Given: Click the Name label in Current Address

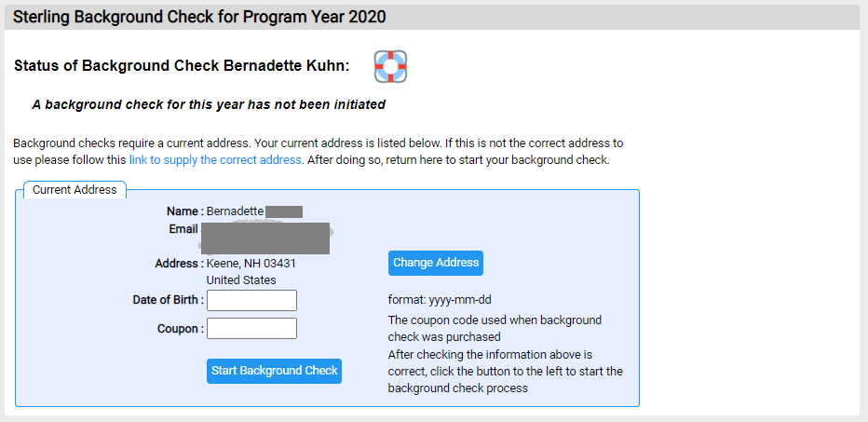Looking at the screenshot, I should pyautogui.click(x=185, y=211).
